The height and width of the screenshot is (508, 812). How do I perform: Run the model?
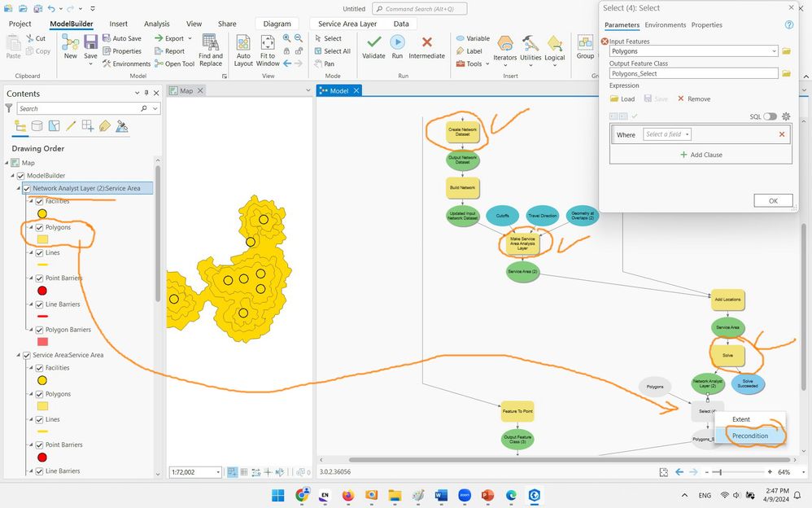397,42
